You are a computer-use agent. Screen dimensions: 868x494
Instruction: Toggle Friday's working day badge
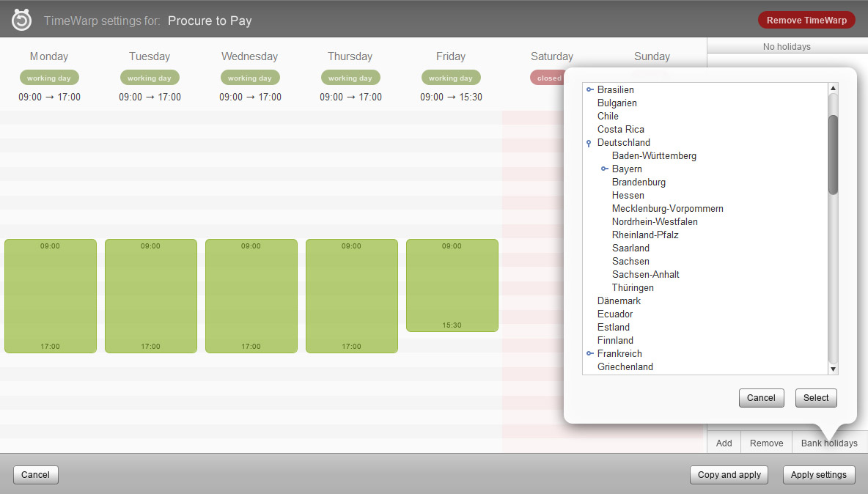tap(452, 77)
